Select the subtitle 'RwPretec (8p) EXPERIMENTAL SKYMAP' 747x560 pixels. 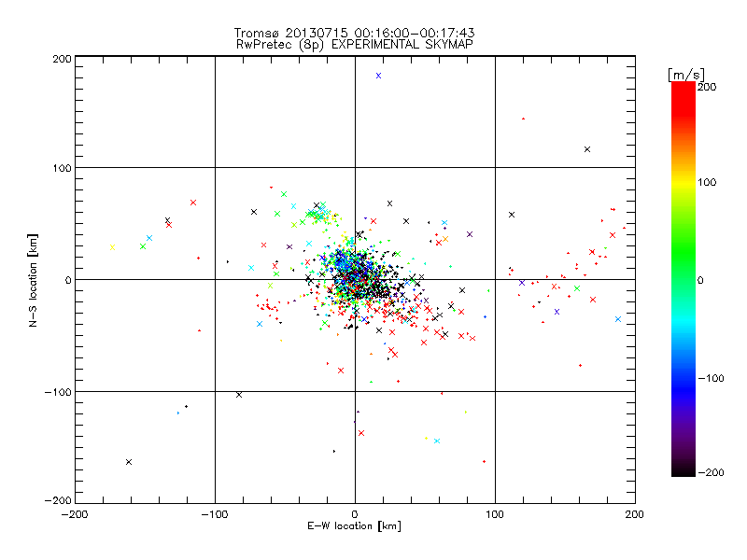pos(355,45)
